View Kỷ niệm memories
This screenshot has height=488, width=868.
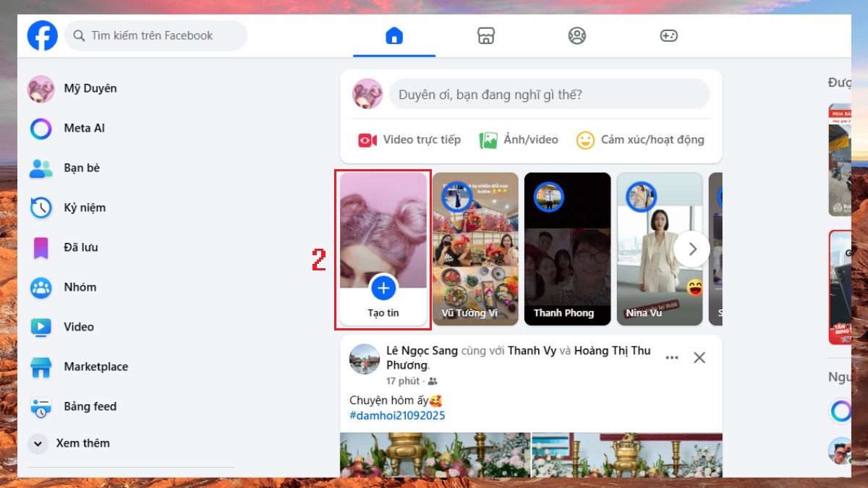tap(85, 207)
